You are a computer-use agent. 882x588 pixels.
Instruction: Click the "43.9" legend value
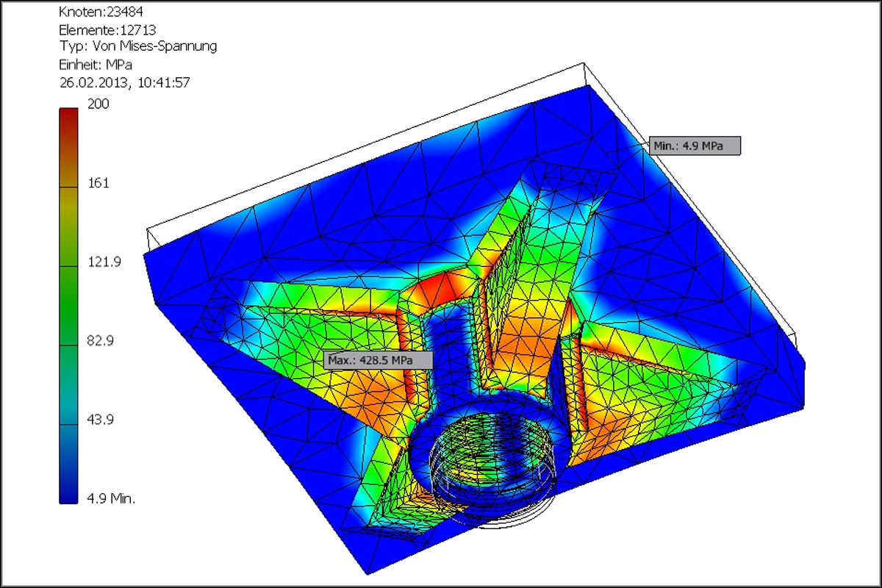[101, 420]
